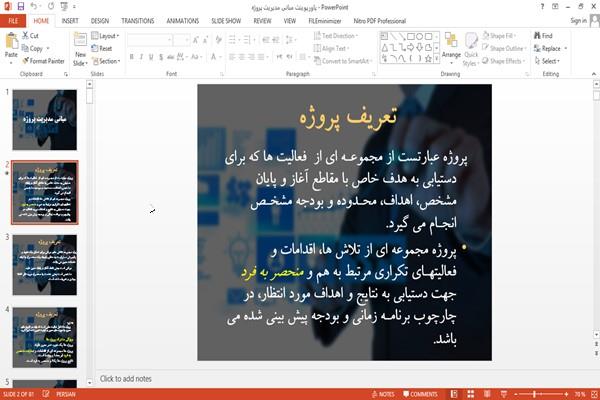Start Slide Show from status bar
Screen dimensions: 600x400
(x=504, y=394)
